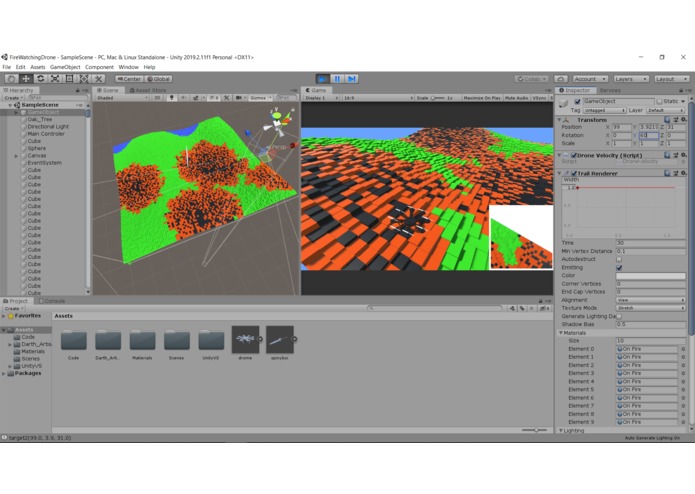
Task: Click Project search by type icon
Action: tap(512, 308)
